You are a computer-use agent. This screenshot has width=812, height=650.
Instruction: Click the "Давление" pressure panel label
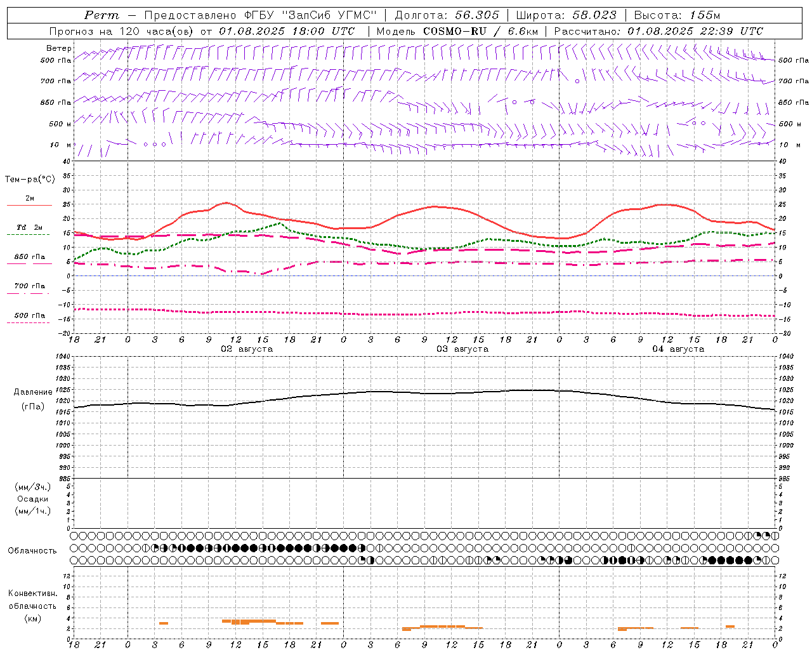(33, 392)
